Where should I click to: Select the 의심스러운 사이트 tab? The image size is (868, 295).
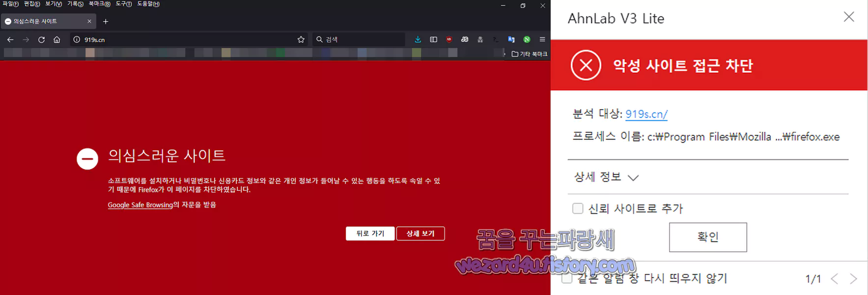(48, 21)
